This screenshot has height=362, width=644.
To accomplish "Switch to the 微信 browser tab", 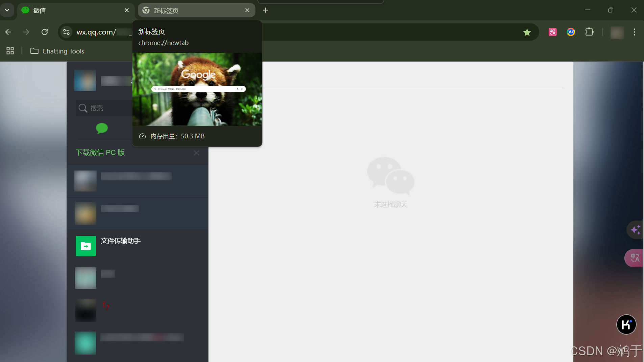I will pos(75,10).
